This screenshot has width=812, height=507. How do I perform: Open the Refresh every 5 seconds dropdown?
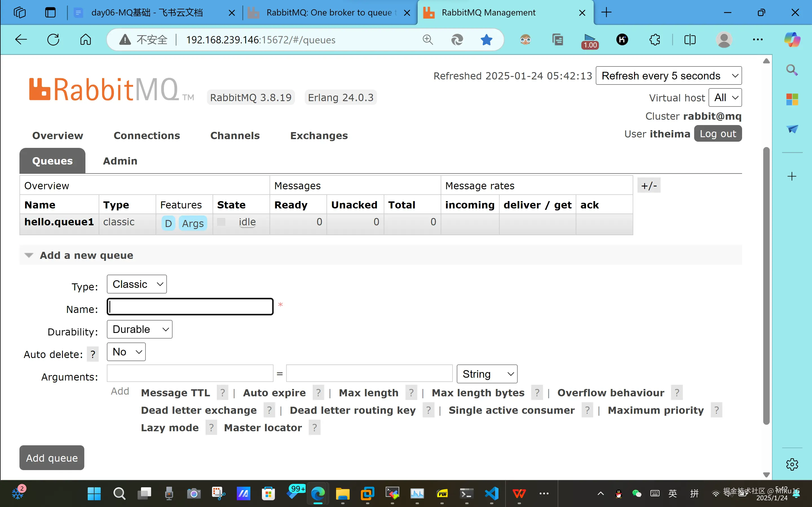click(x=668, y=76)
